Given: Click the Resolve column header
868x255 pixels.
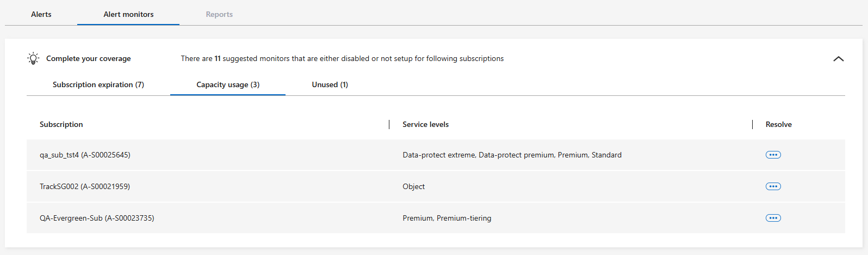Looking at the screenshot, I should coord(778,124).
